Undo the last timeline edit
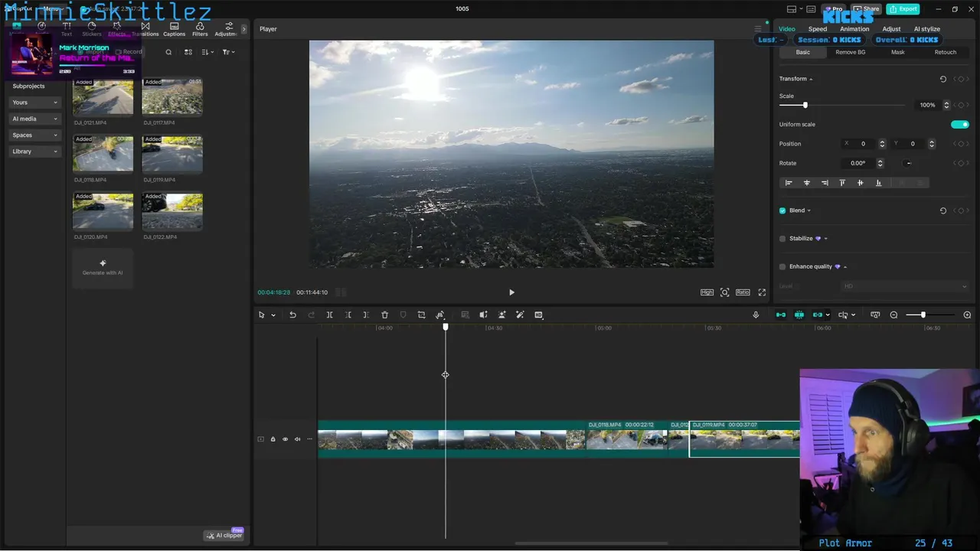This screenshot has height=551, width=980. (x=292, y=315)
